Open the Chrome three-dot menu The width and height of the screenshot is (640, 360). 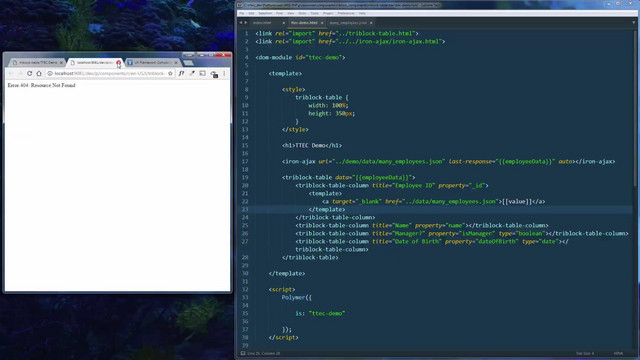(x=224, y=73)
